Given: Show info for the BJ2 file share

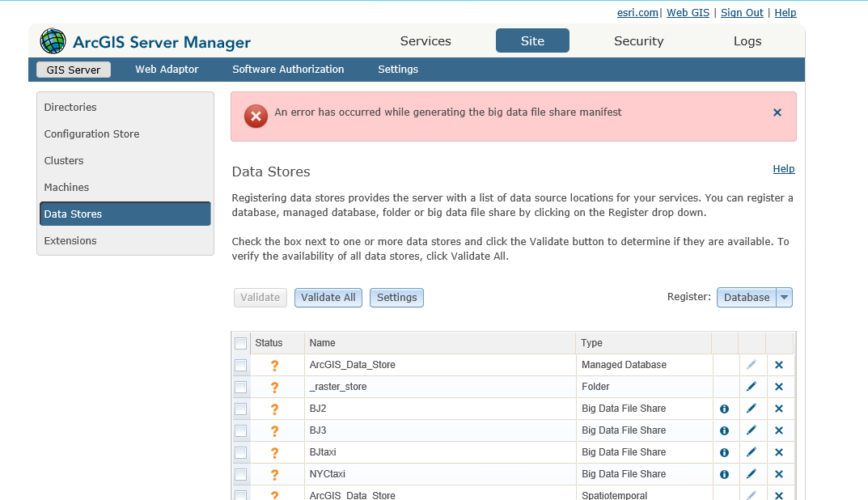Looking at the screenshot, I should coord(724,409).
